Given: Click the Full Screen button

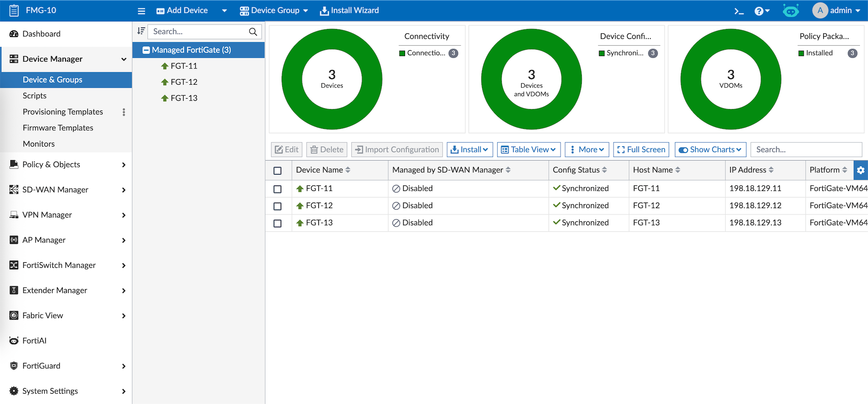Looking at the screenshot, I should click(x=641, y=150).
